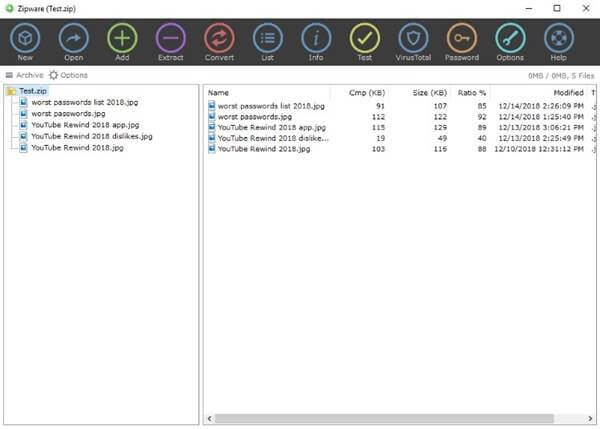Maximize the Zipware window
The image size is (600, 429).
pyautogui.click(x=557, y=8)
